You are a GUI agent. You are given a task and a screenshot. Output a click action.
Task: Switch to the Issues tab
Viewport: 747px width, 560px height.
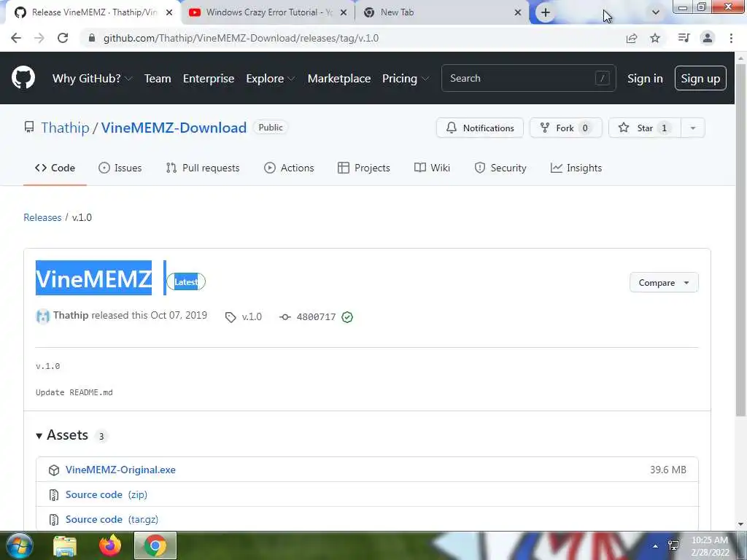pyautogui.click(x=120, y=168)
